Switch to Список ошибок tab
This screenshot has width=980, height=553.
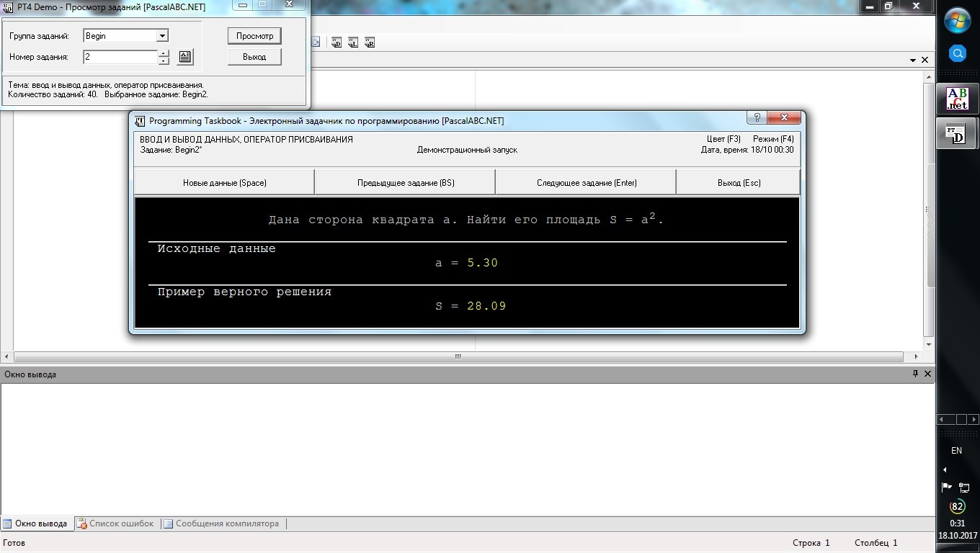tap(115, 523)
